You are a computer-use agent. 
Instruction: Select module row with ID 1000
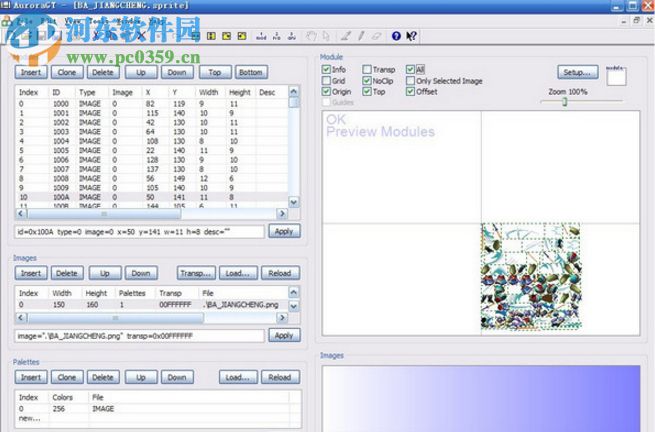152,104
